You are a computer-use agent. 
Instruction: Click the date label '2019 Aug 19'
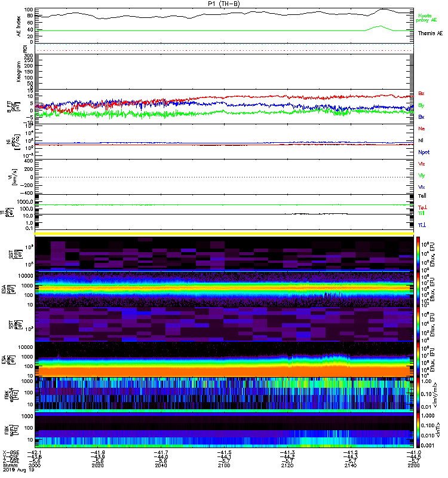pyautogui.click(x=19, y=470)
